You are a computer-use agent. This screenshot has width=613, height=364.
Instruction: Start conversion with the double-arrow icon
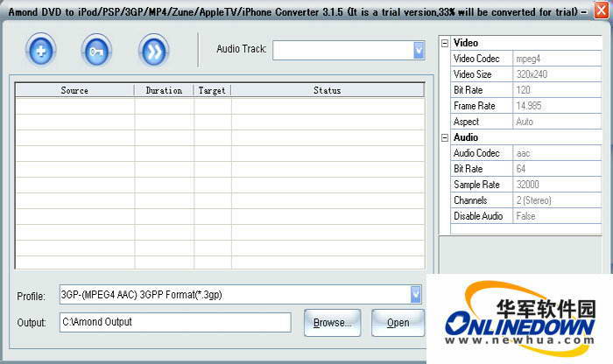click(153, 51)
